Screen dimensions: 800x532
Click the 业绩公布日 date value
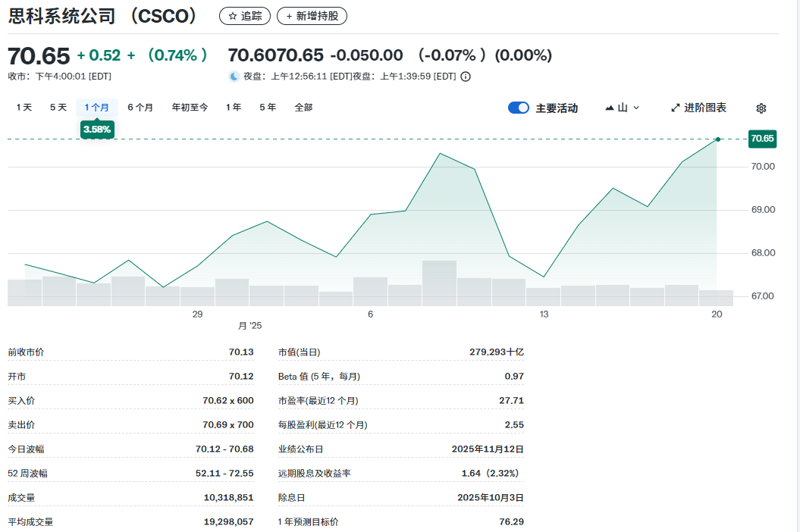pyautogui.click(x=488, y=449)
